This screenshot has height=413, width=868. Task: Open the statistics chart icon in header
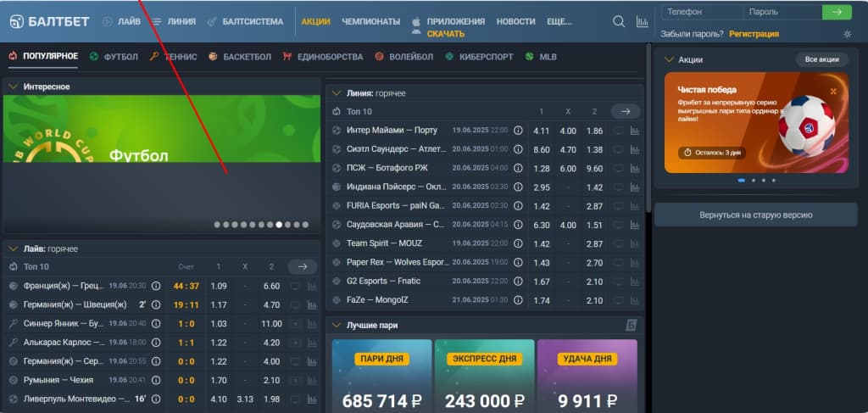[x=643, y=21]
